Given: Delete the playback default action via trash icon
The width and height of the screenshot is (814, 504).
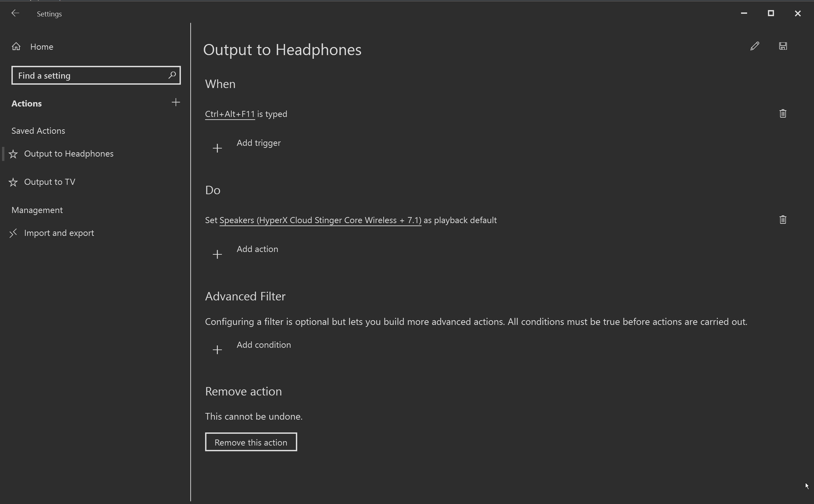Looking at the screenshot, I should tap(782, 219).
